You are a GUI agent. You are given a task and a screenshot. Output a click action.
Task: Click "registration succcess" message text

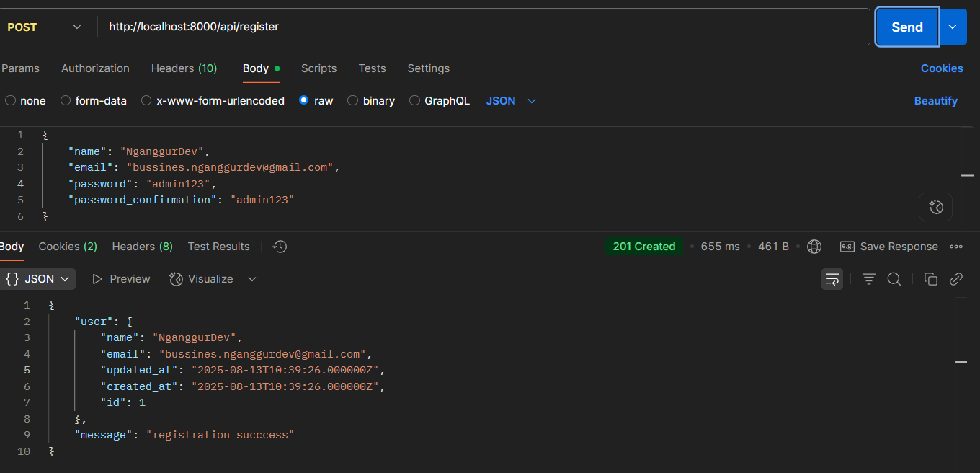pos(220,435)
